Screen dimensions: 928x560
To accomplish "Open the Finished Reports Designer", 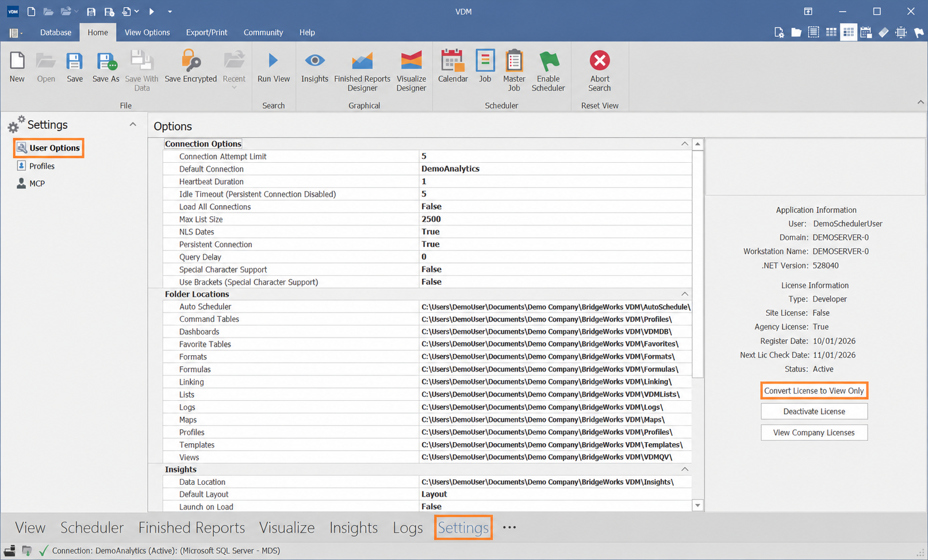I will tap(362, 71).
